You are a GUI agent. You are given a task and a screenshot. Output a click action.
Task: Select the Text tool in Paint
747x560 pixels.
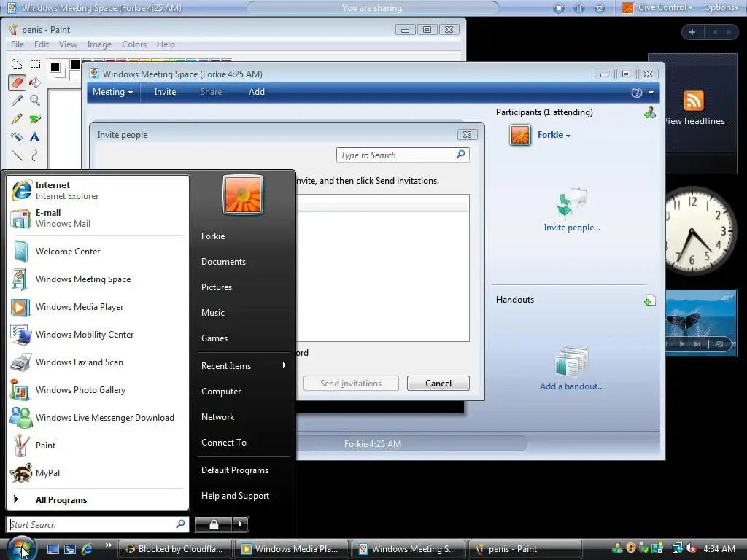pyautogui.click(x=35, y=137)
